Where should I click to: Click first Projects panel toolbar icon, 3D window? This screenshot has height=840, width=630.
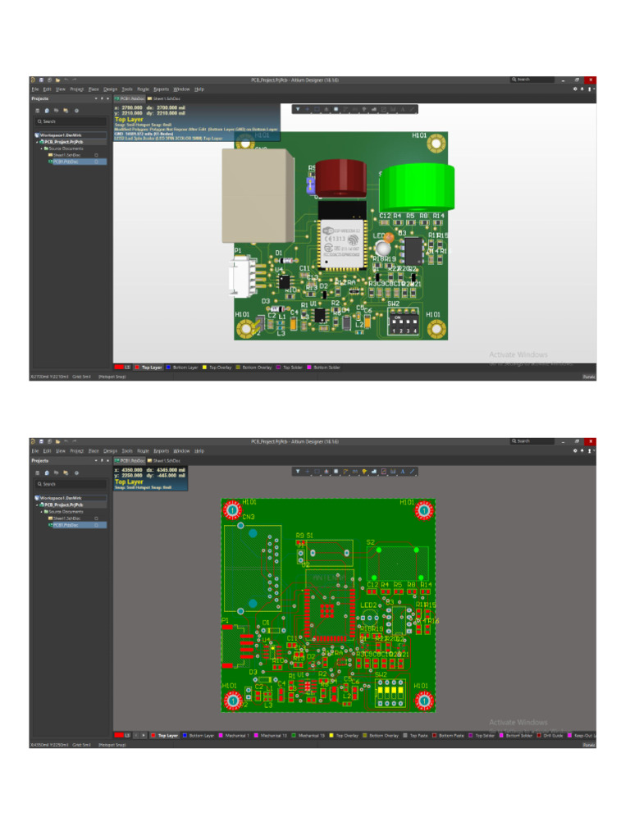38,111
